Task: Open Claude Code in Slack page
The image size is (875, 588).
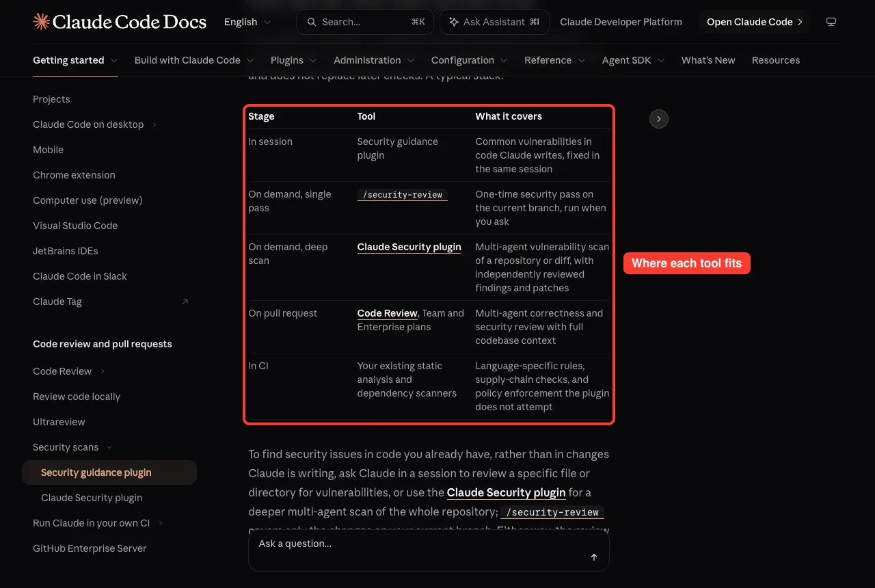Action: [80, 276]
